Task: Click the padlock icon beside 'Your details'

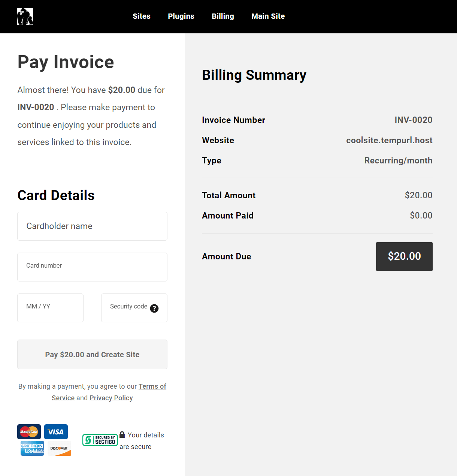Action: [x=122, y=434]
